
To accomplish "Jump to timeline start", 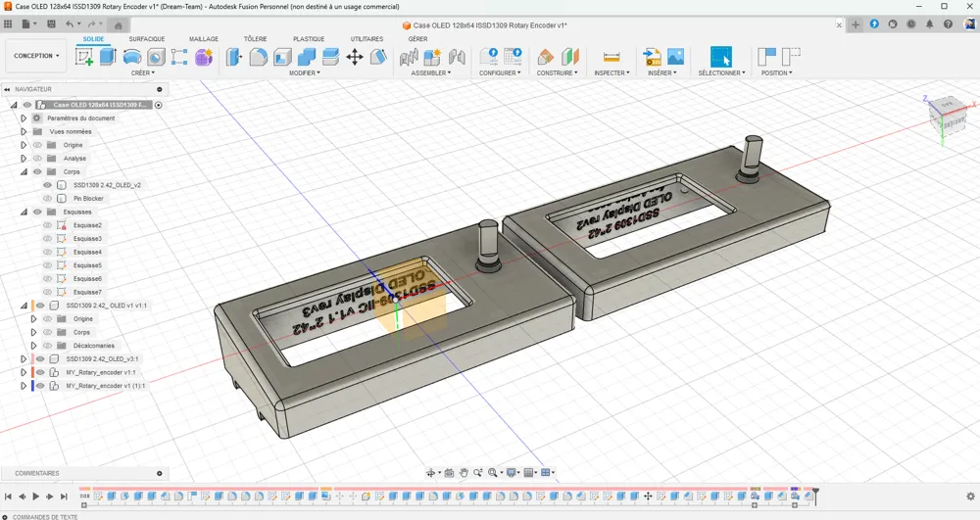I will pos(8,496).
